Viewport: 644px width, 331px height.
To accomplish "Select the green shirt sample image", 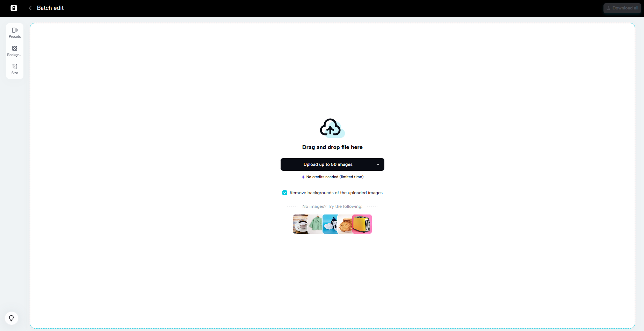I will pos(315,224).
